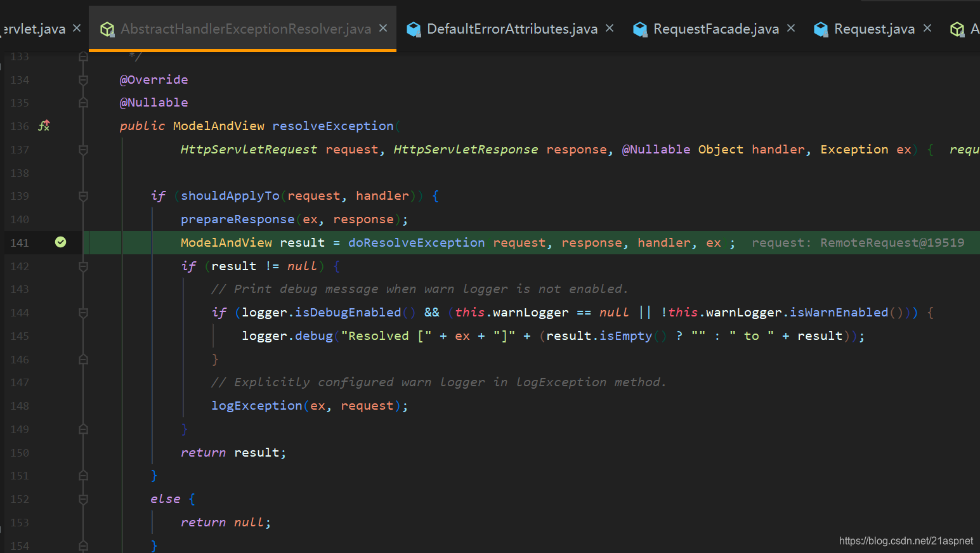The height and width of the screenshot is (553, 980).
Task: Click the @Override annotation
Action: click(154, 80)
